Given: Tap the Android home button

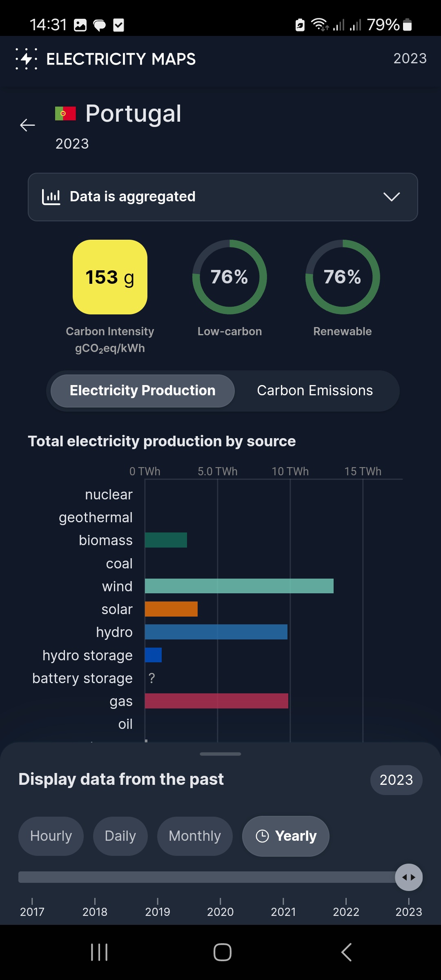Looking at the screenshot, I should [223, 952].
